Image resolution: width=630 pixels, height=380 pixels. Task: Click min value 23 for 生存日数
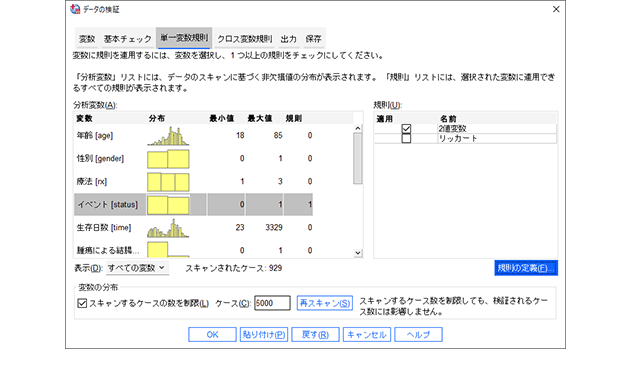coord(240,228)
